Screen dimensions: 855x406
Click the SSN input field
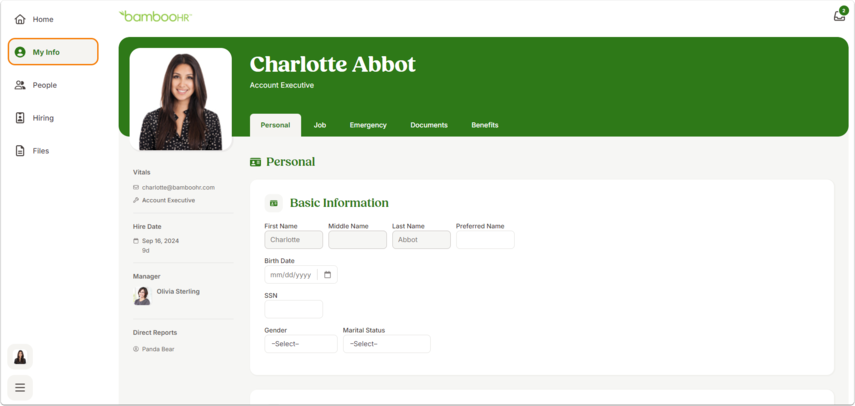(x=293, y=309)
